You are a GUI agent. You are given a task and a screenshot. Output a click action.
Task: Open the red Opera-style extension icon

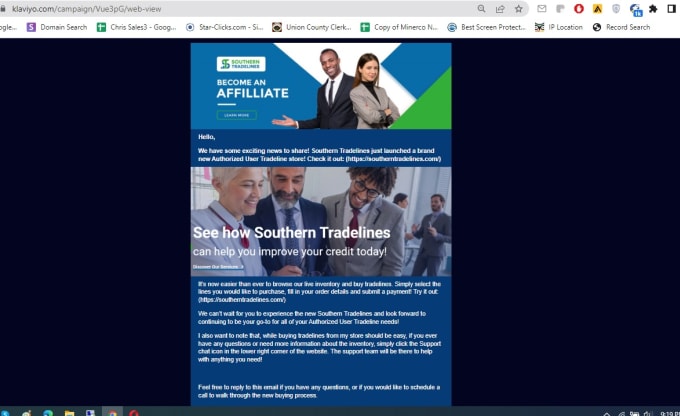pyautogui.click(x=579, y=8)
